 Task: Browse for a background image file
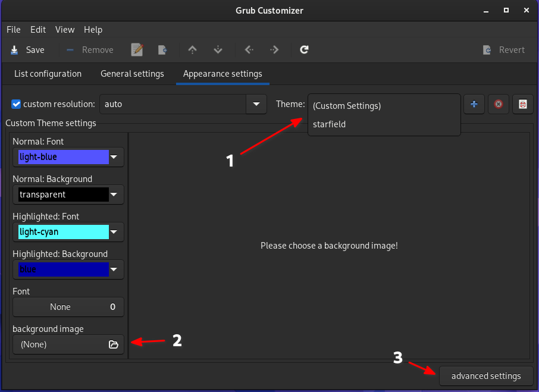click(x=113, y=344)
